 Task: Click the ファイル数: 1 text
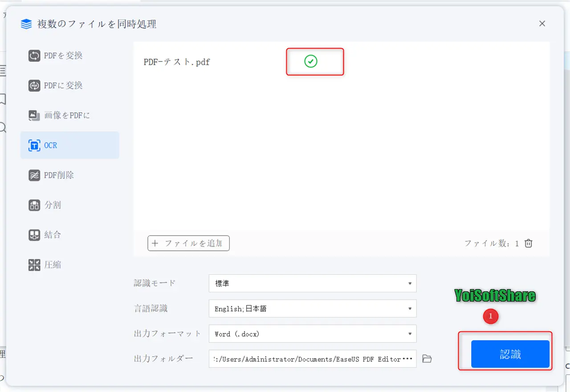[x=492, y=244]
